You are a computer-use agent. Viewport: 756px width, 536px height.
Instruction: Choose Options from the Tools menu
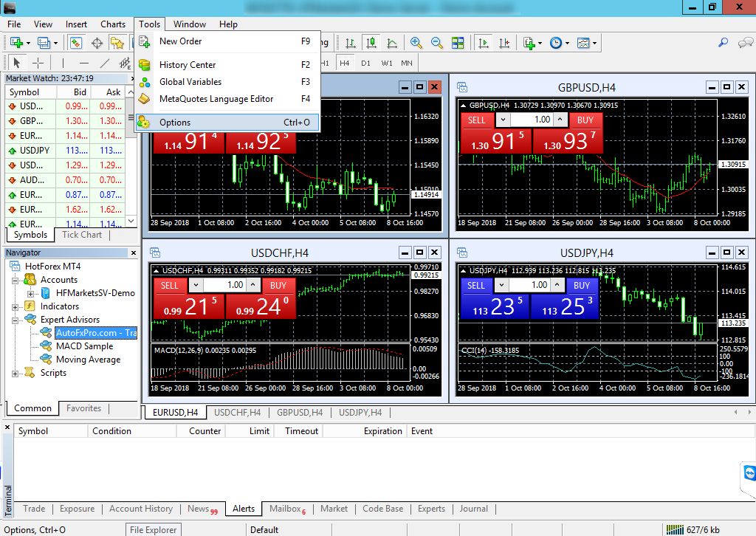[175, 123]
